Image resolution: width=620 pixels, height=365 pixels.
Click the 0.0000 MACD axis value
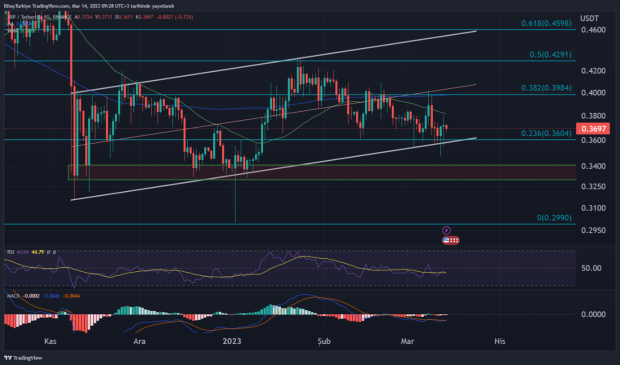click(x=593, y=314)
